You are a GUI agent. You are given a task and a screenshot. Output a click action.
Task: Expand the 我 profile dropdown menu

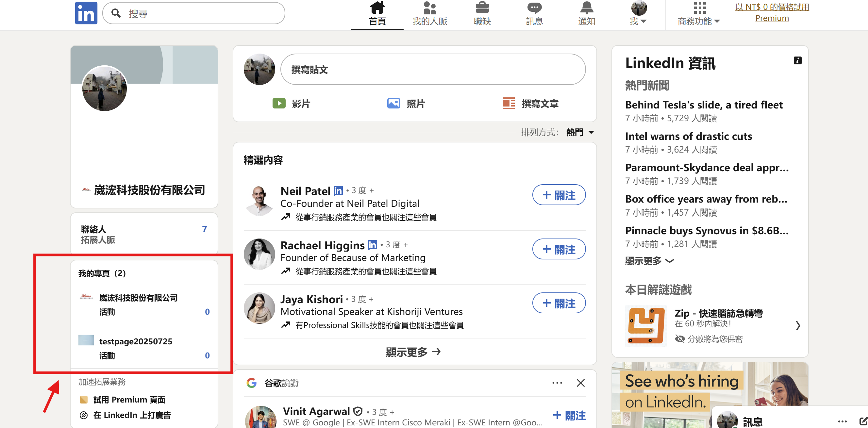tap(638, 13)
